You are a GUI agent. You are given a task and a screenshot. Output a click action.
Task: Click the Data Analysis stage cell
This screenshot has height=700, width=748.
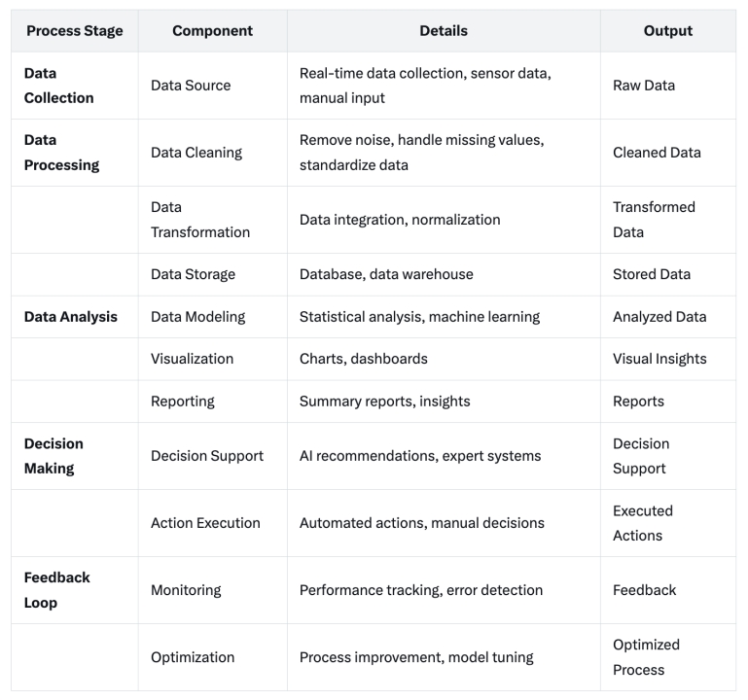[70, 316]
